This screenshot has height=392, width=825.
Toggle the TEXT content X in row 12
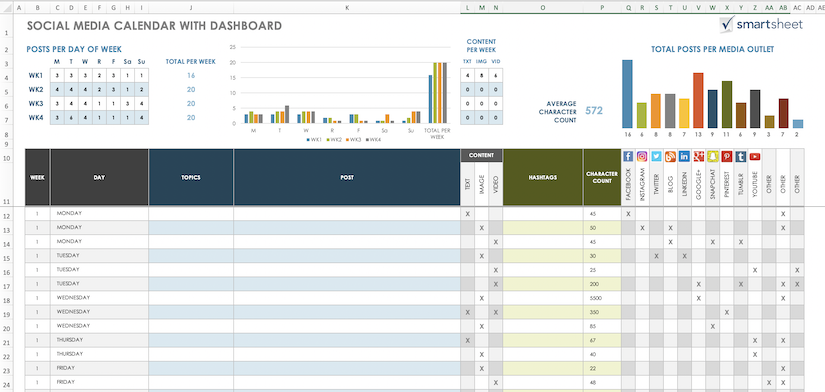click(467, 214)
